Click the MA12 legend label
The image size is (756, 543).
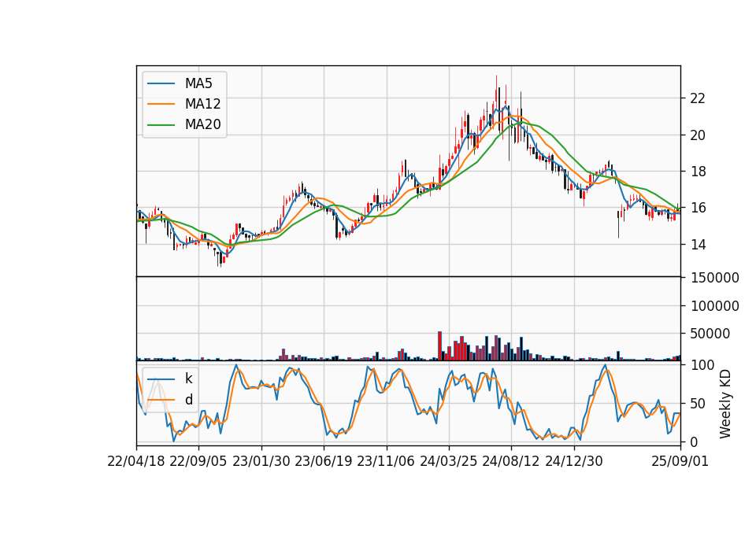click(x=202, y=104)
